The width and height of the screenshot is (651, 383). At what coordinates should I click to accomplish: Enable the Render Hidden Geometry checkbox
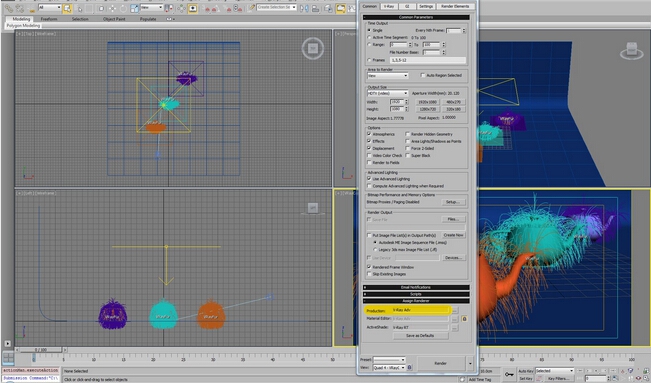pos(408,134)
